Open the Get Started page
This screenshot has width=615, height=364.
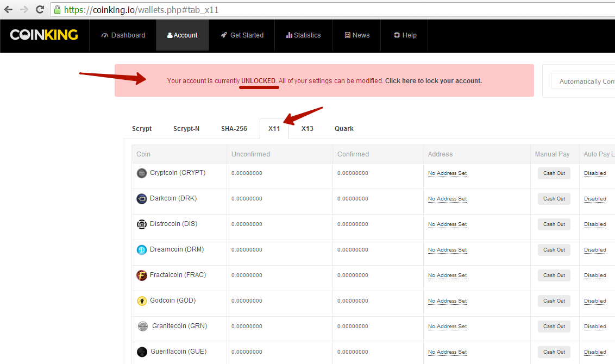pos(242,35)
